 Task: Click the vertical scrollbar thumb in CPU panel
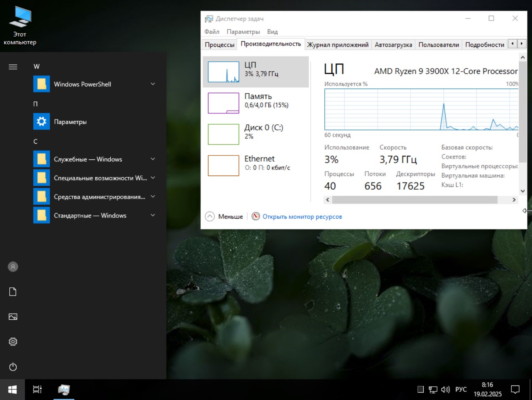tap(523, 112)
